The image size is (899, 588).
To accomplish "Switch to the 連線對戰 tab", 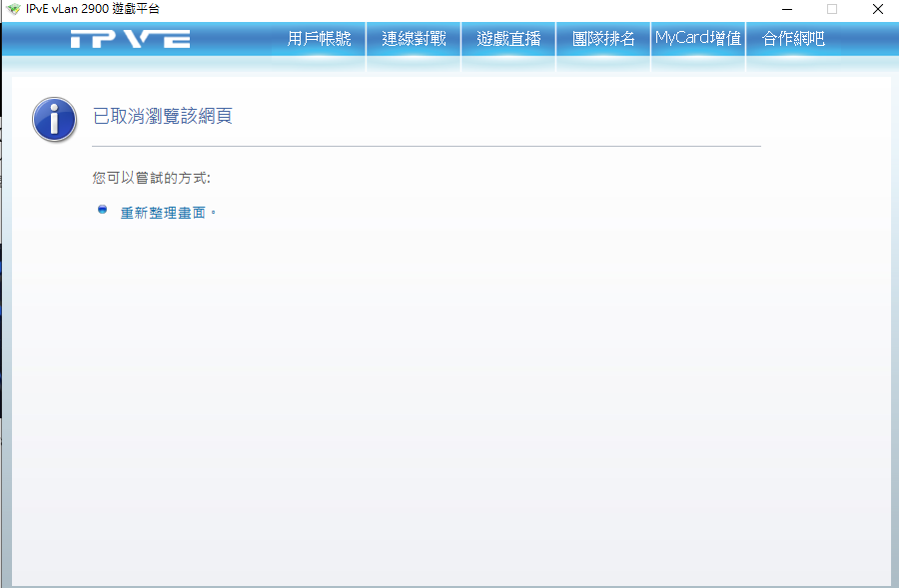I will [414, 38].
